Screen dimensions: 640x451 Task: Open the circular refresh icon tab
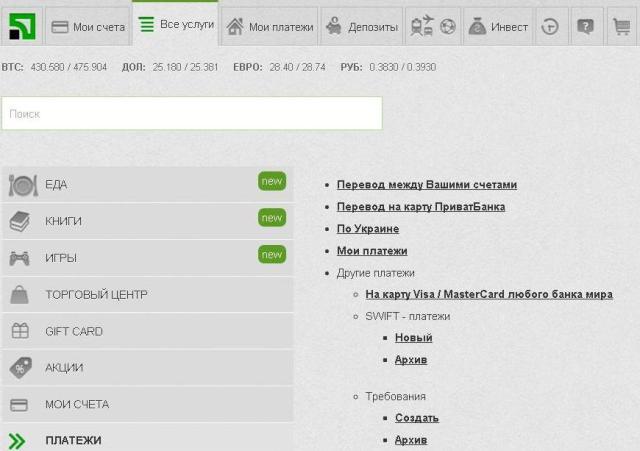[550, 27]
